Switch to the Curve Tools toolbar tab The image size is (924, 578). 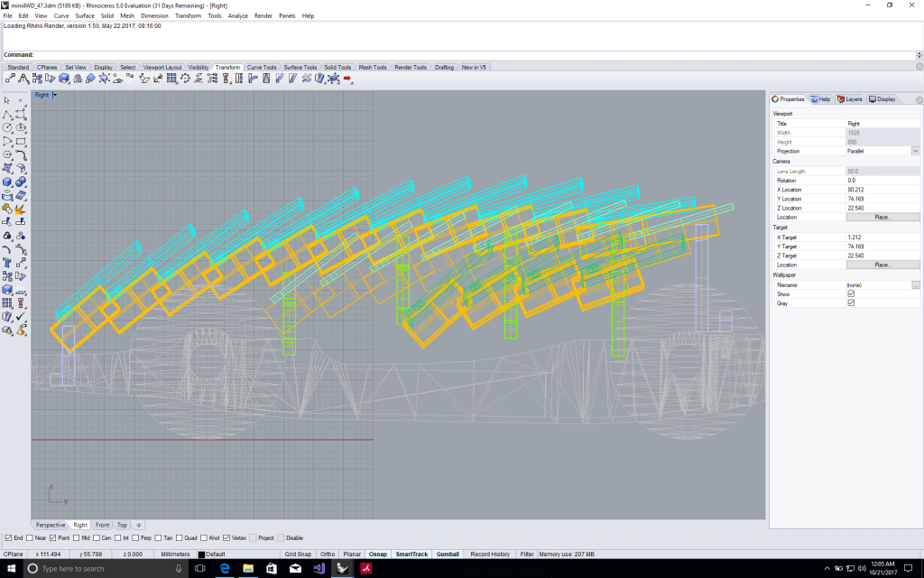[x=262, y=67]
